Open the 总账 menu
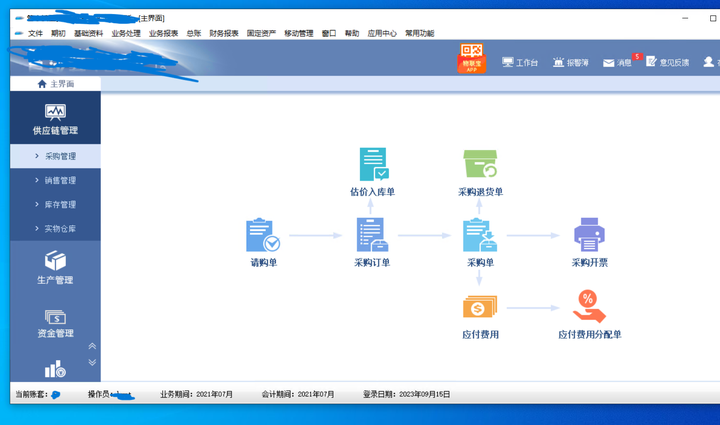The width and height of the screenshot is (720, 425). (194, 33)
